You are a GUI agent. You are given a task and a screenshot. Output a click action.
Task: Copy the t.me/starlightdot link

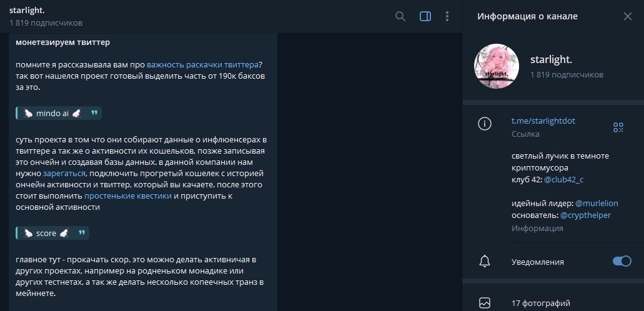(543, 121)
